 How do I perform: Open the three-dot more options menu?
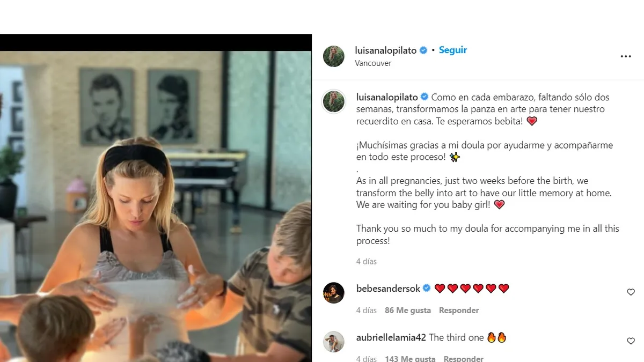(626, 56)
